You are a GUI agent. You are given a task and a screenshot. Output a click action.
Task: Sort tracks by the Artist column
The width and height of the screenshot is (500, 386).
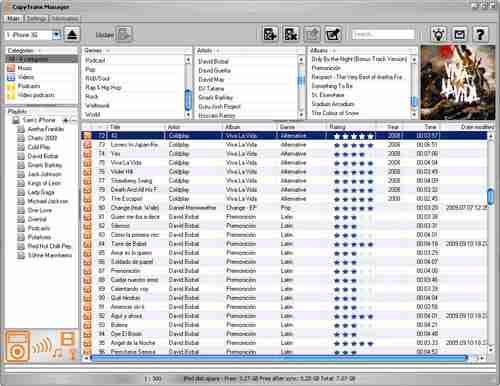pyautogui.click(x=193, y=127)
